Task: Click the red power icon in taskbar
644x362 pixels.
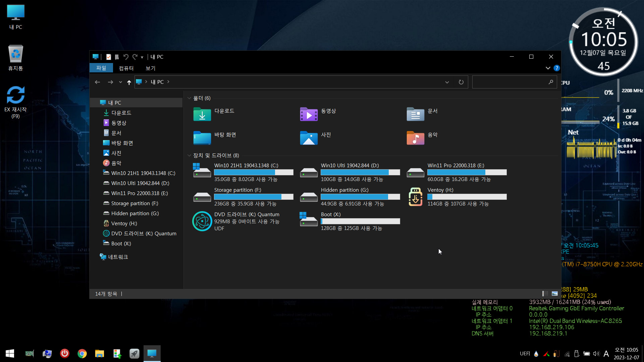Action: (65, 354)
